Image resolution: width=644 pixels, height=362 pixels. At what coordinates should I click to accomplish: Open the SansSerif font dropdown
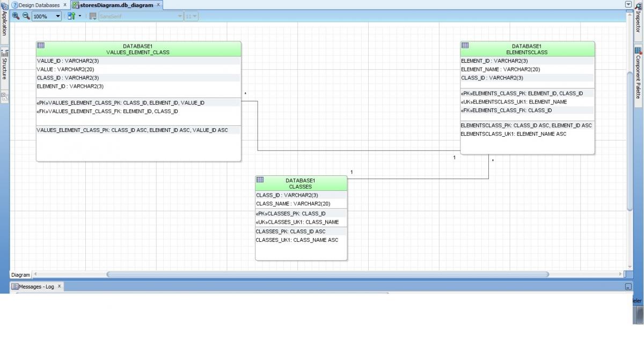pyautogui.click(x=180, y=16)
